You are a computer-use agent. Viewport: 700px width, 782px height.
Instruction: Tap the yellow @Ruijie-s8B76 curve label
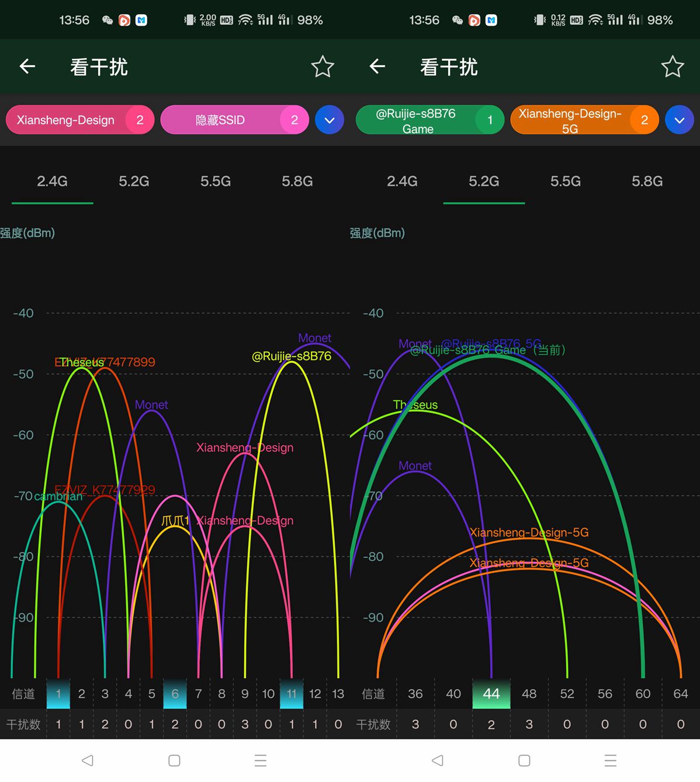[291, 356]
